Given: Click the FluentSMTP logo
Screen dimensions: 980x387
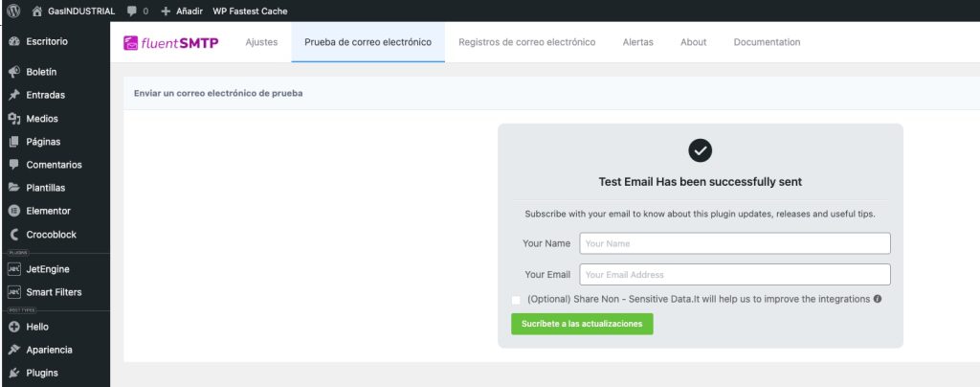Looking at the screenshot, I should (x=171, y=42).
